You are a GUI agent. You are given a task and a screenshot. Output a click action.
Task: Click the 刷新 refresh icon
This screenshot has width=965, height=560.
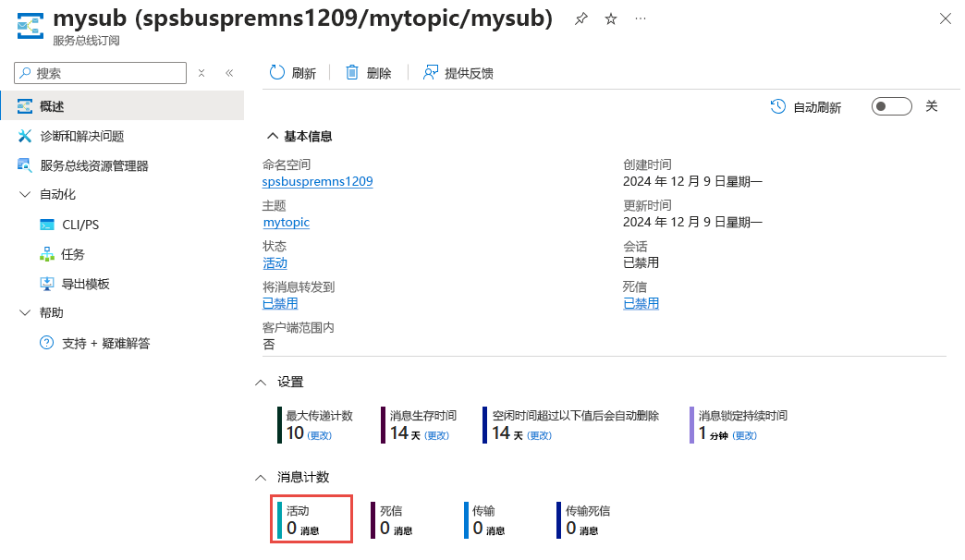click(x=277, y=73)
